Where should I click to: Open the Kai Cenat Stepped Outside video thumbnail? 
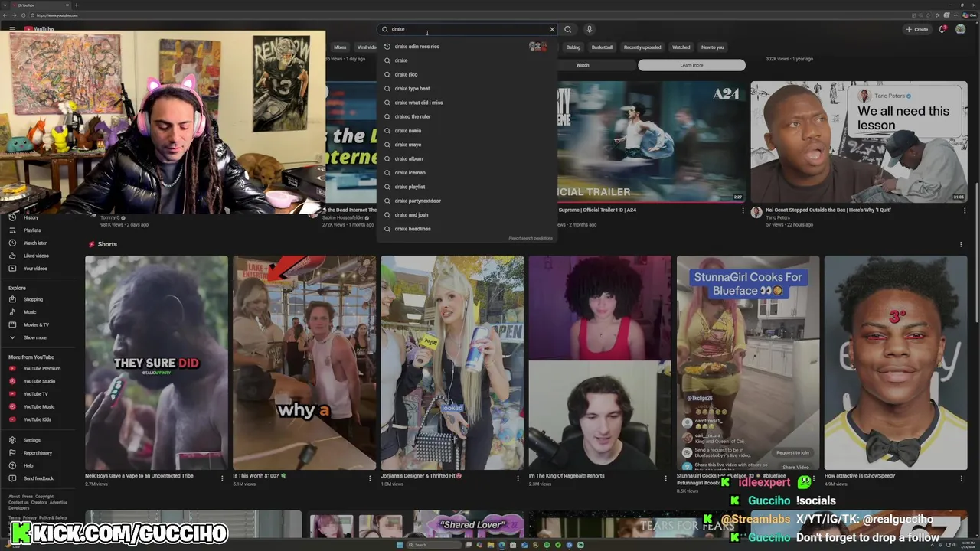tap(859, 142)
